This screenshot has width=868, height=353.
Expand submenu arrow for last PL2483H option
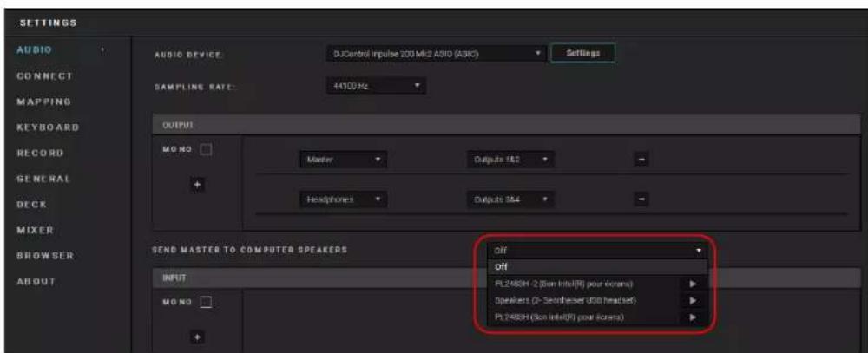pos(693,317)
